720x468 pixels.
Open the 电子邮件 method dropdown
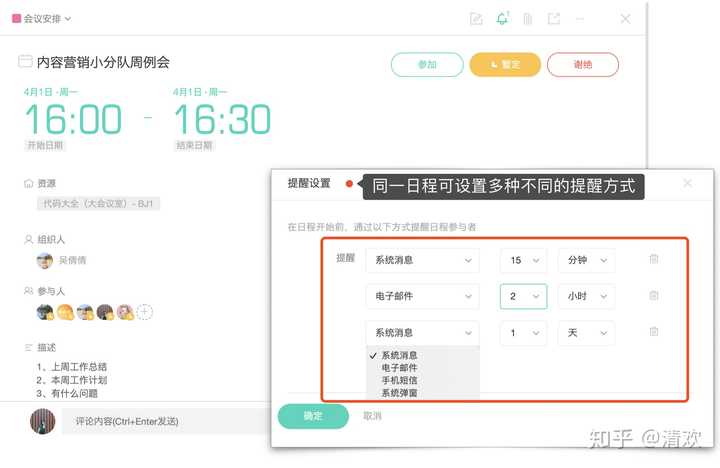click(422, 296)
